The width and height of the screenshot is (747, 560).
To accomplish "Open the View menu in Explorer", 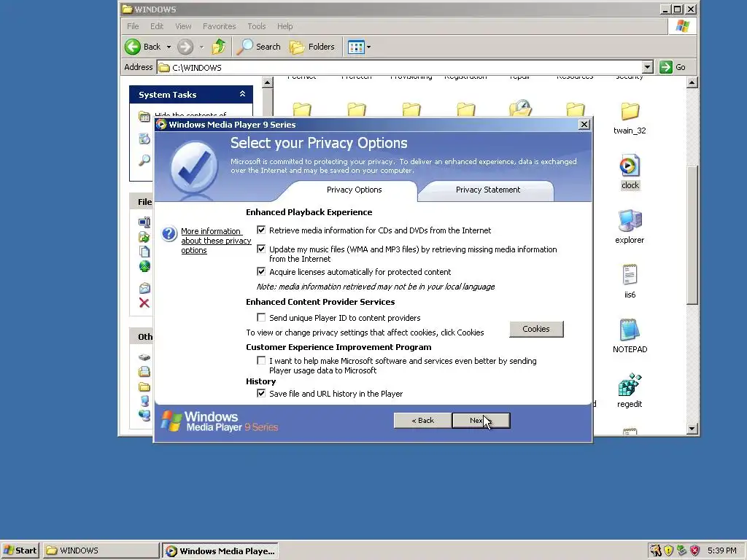I will 183,26.
